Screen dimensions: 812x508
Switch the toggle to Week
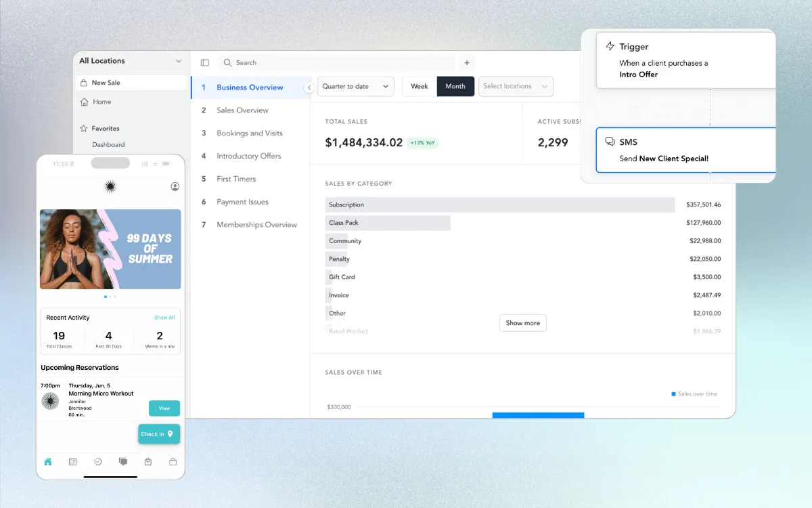420,86
